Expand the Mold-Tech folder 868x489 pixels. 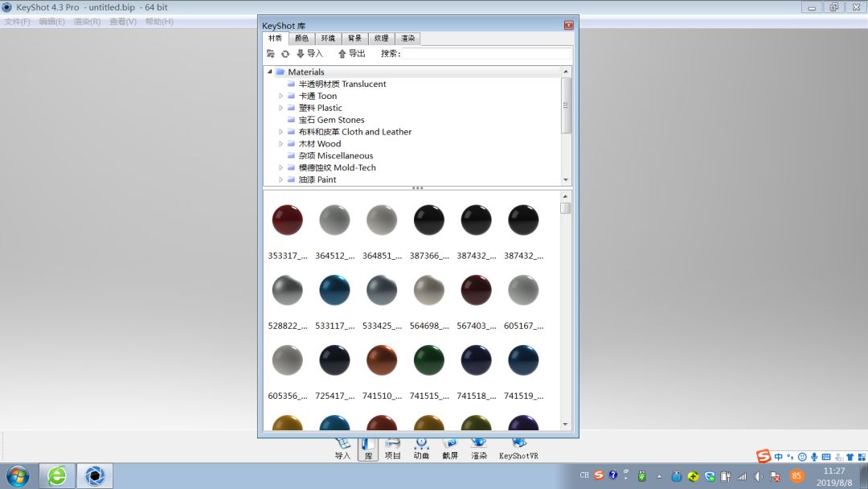(x=280, y=167)
